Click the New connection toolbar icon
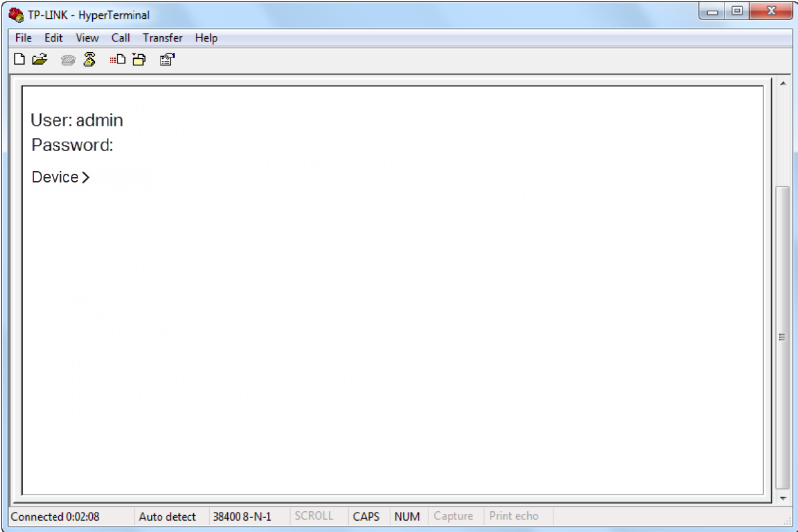This screenshot has width=798, height=532. coord(19,59)
